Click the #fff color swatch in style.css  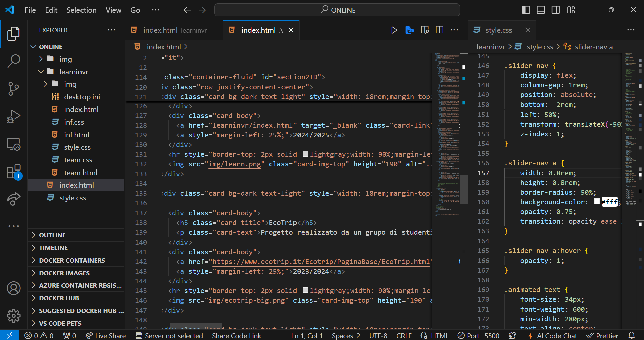[x=597, y=202]
